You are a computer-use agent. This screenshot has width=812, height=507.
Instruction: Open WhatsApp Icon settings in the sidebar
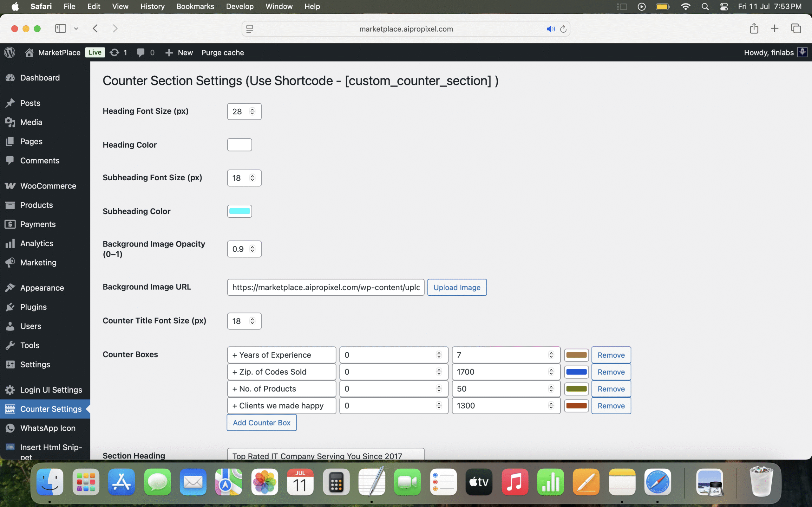pos(48,428)
